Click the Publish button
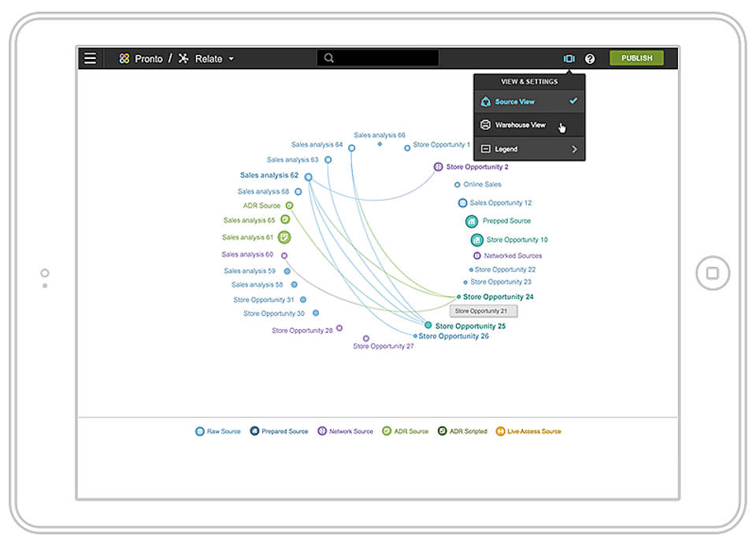This screenshot has width=756, height=544. pos(636,58)
